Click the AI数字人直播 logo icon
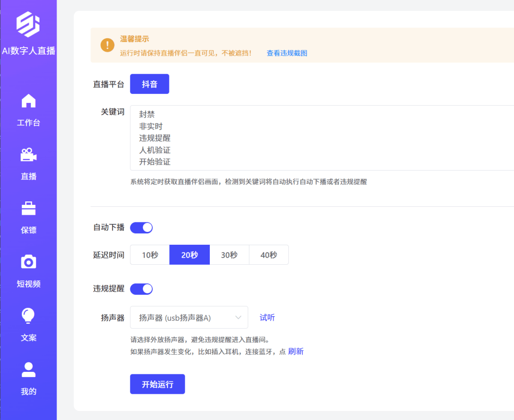 pyautogui.click(x=28, y=24)
